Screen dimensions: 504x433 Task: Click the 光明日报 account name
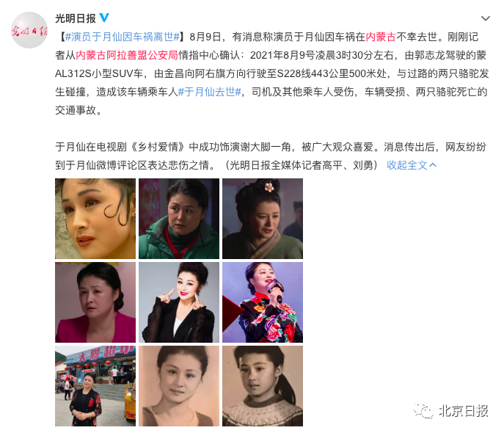click(x=76, y=18)
